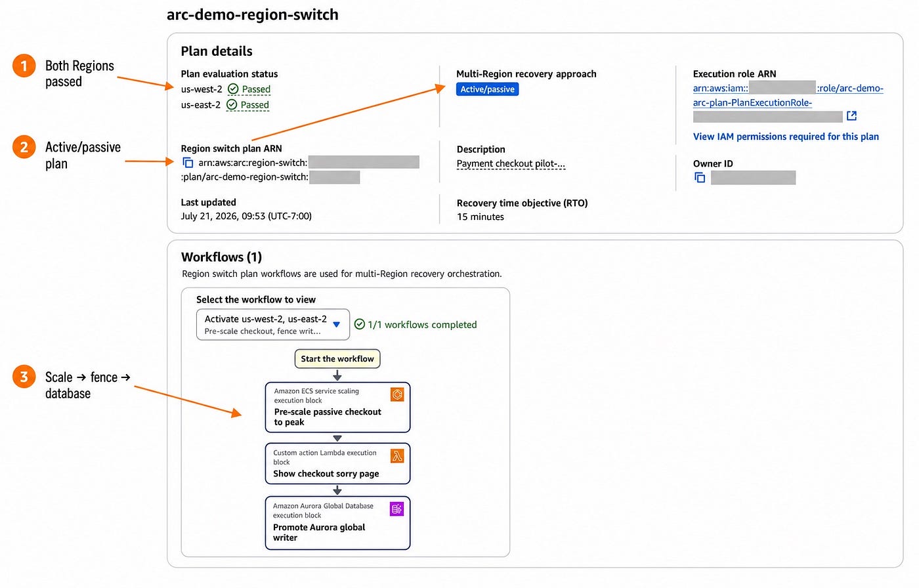Click the us-east-2 region name

(x=201, y=105)
